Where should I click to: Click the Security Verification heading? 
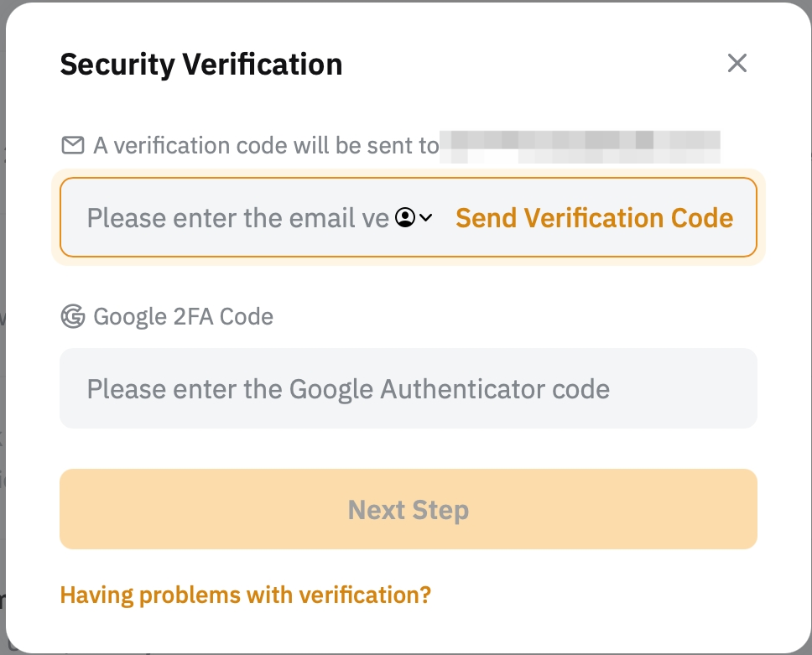[x=200, y=65]
